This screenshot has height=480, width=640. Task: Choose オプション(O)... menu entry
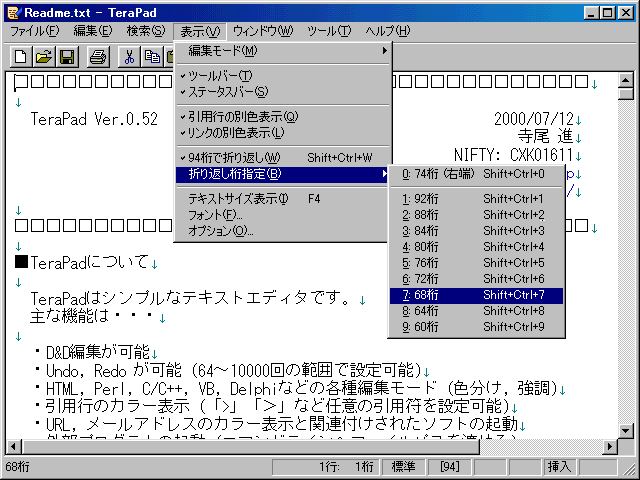point(282,231)
